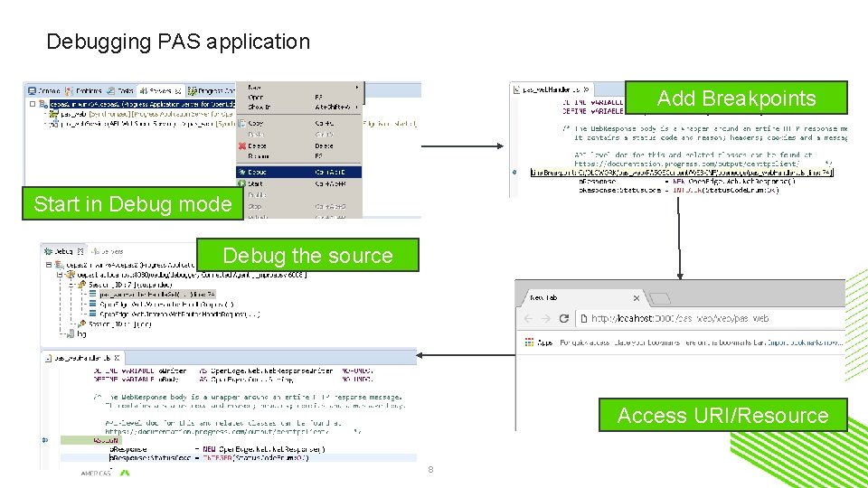Close the Debug view tab
The width and height of the screenshot is (868, 488).
pos(80,251)
